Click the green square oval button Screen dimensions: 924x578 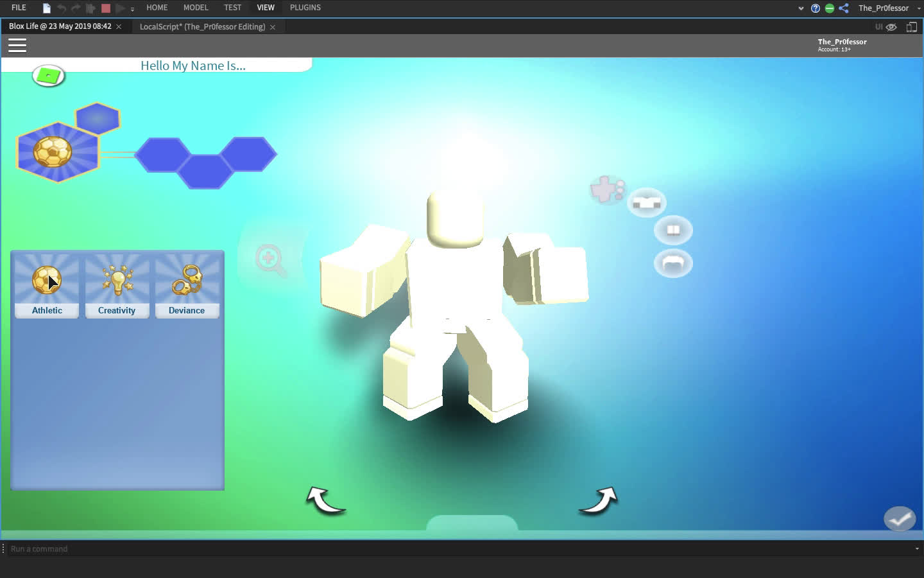click(x=49, y=76)
